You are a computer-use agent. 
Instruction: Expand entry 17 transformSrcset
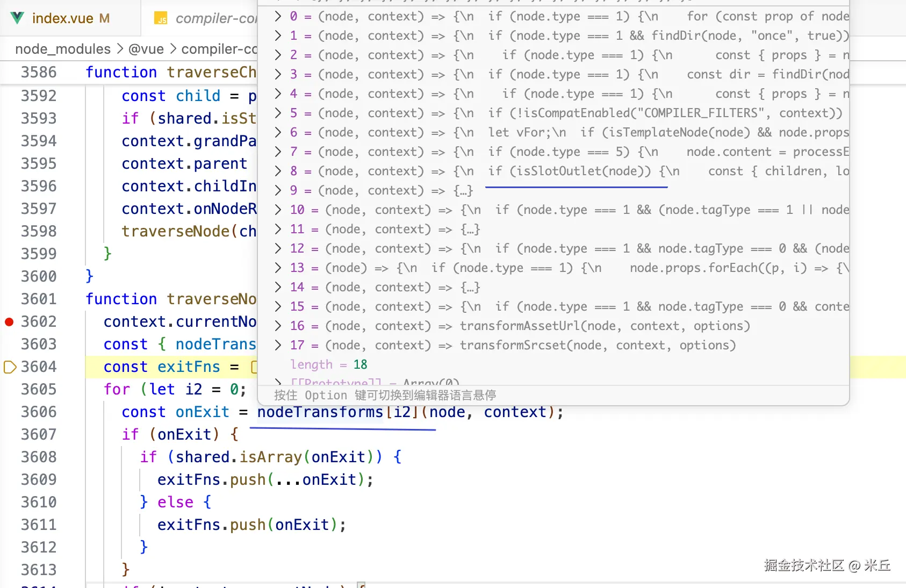(x=278, y=345)
